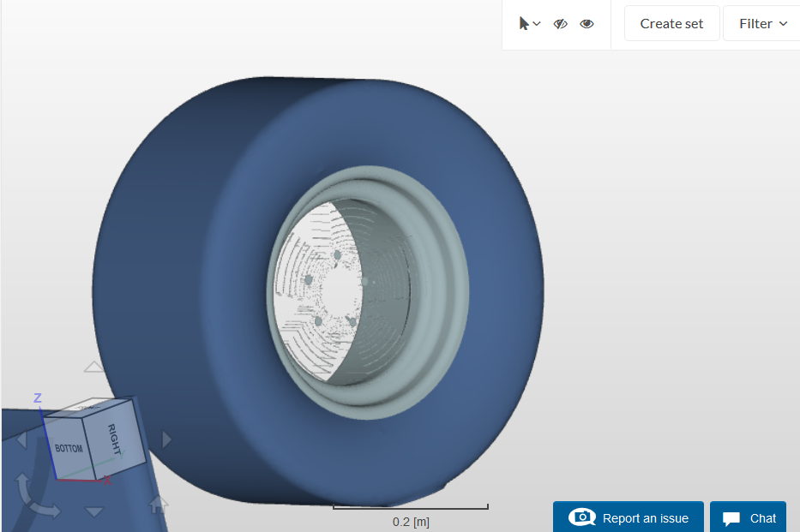This screenshot has height=532, width=800.
Task: Rotate view left with the left triangle arrow
Action: [21, 439]
